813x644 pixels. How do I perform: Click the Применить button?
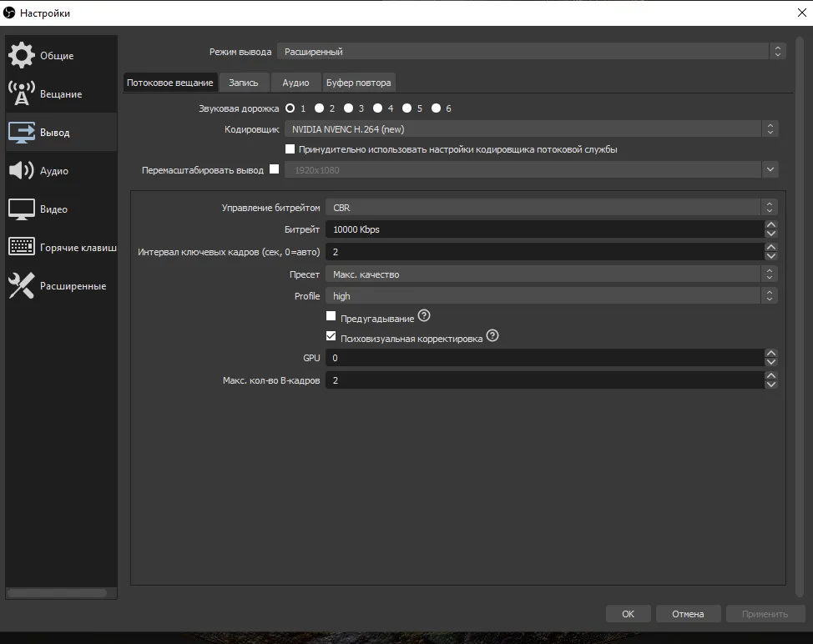pos(765,614)
